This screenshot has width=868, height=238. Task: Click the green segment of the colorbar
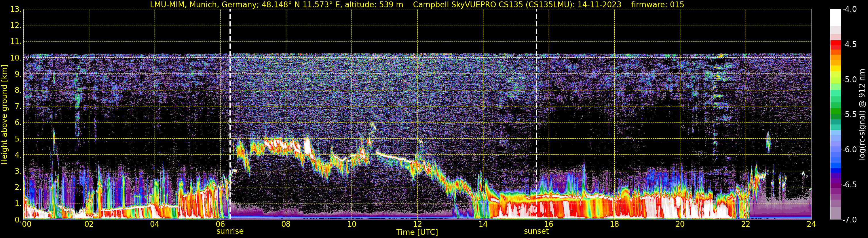pos(835,111)
